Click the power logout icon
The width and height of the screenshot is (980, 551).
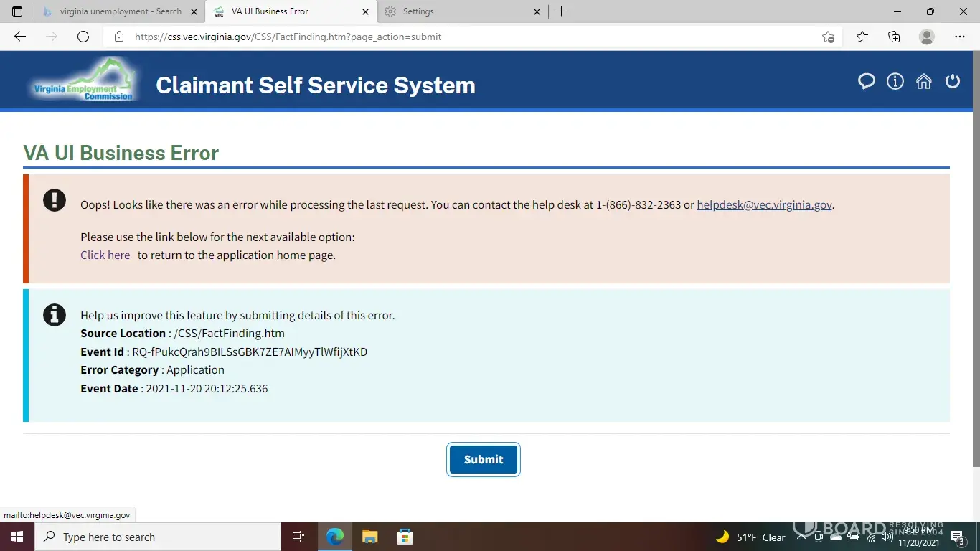pyautogui.click(x=953, y=82)
